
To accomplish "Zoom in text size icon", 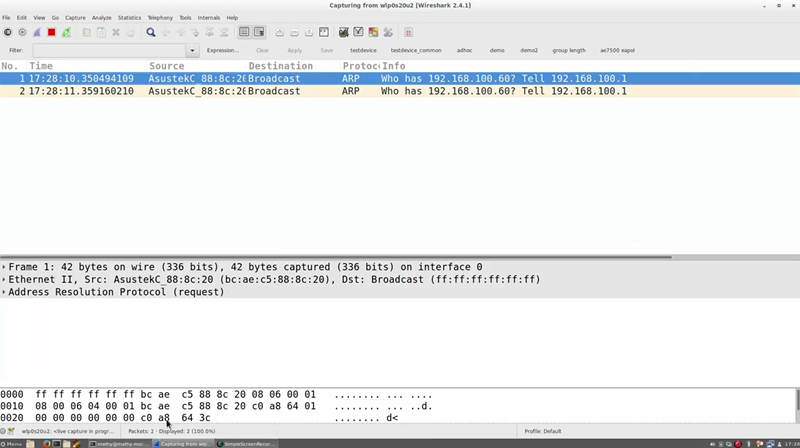I will [280, 32].
